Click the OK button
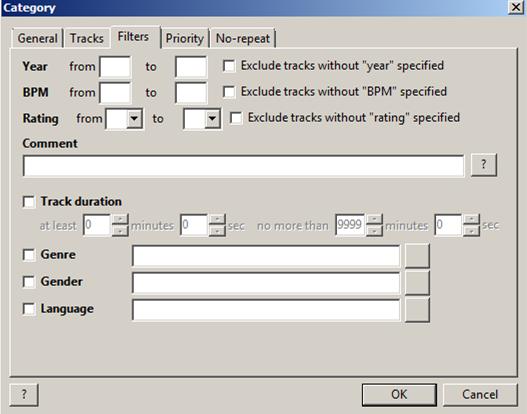 click(399, 395)
